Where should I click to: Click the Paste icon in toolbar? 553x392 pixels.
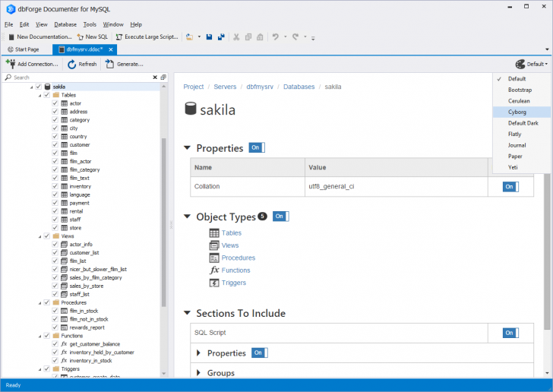[260, 36]
